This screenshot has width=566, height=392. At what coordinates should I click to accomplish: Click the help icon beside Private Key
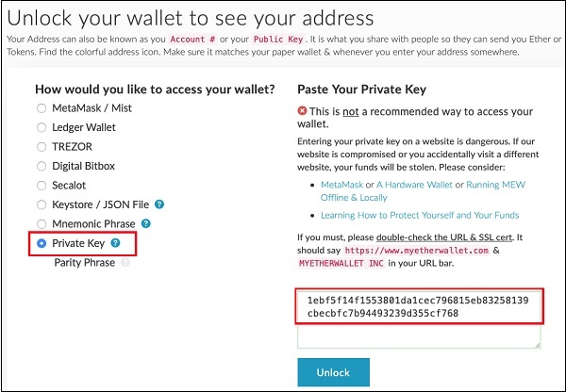(115, 243)
